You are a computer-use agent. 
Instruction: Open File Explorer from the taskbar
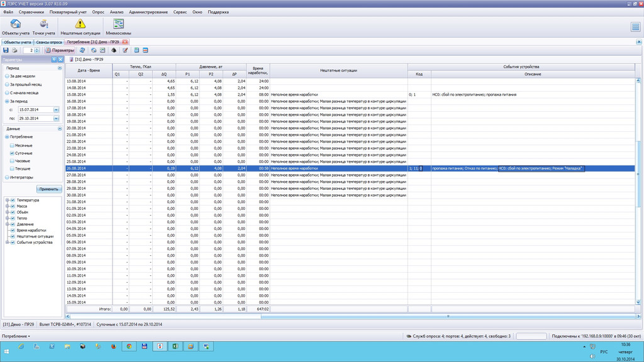[67, 346]
